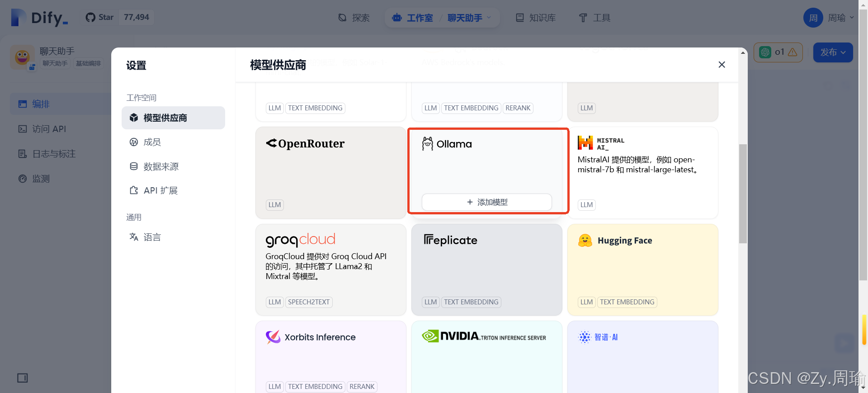
Task: Click the explore compass icon in top nav
Action: pos(343,18)
